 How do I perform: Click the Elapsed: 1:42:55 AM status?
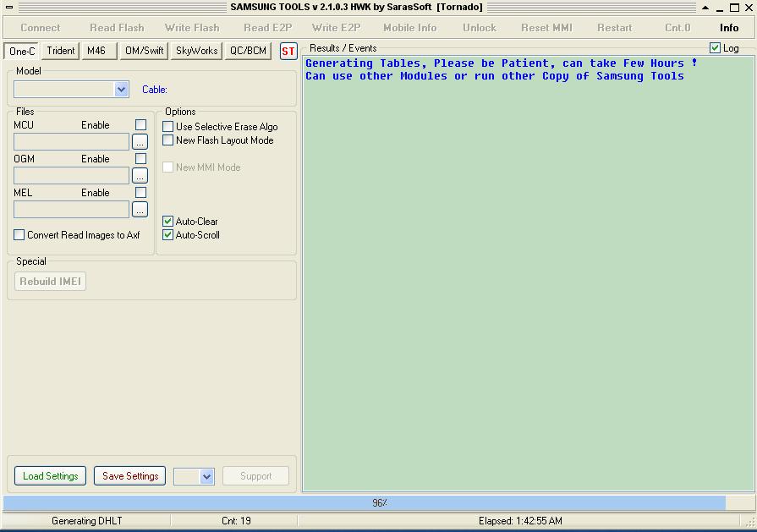tap(520, 521)
